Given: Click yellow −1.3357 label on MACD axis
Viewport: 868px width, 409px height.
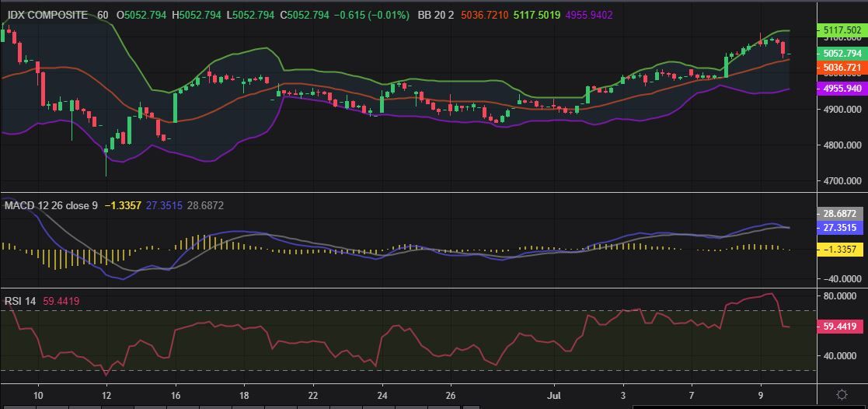Looking at the screenshot, I should point(842,250).
